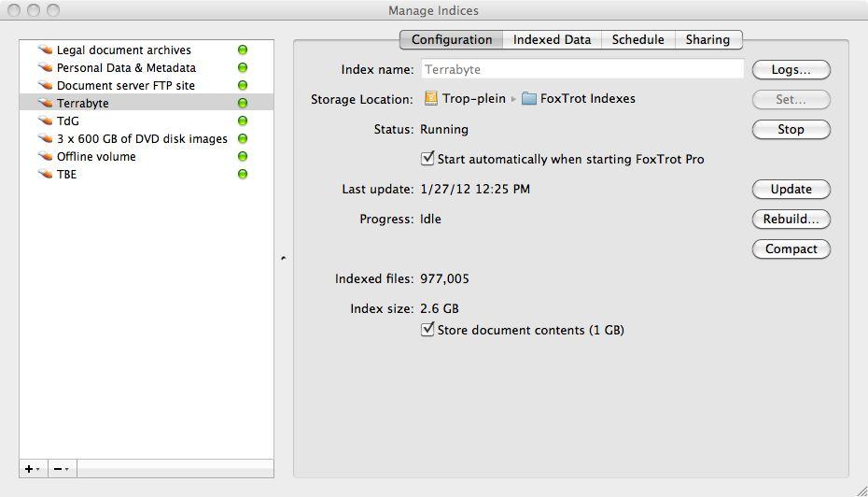
Task: Click the Offline volume index icon
Action: point(45,157)
